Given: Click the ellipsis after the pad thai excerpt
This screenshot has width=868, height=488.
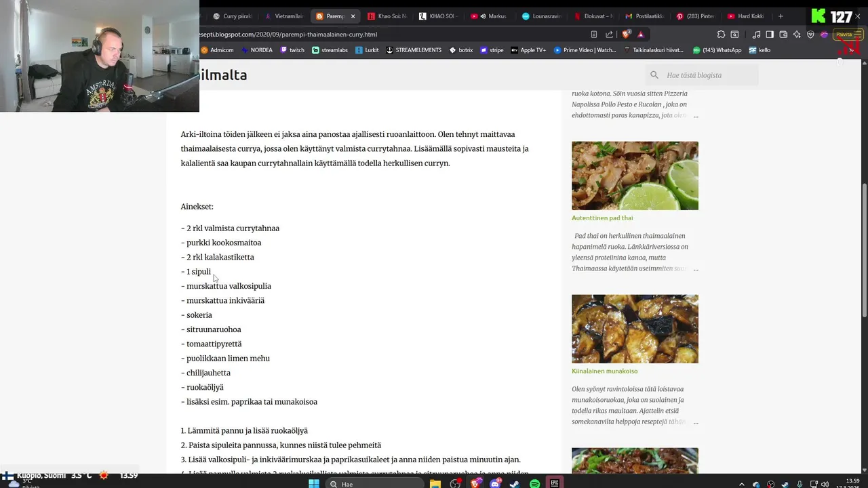Looking at the screenshot, I should [695, 269].
